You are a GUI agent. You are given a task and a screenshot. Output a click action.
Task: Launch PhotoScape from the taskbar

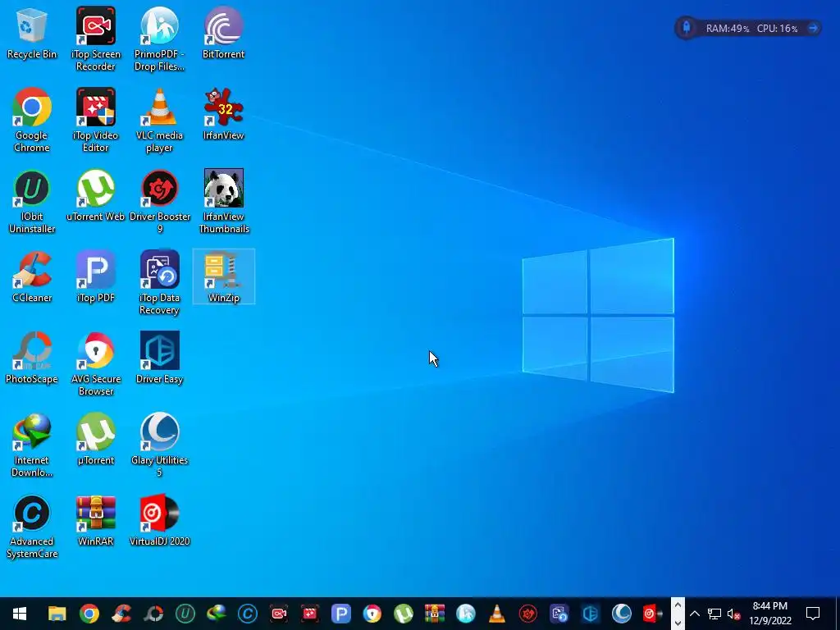(153, 614)
